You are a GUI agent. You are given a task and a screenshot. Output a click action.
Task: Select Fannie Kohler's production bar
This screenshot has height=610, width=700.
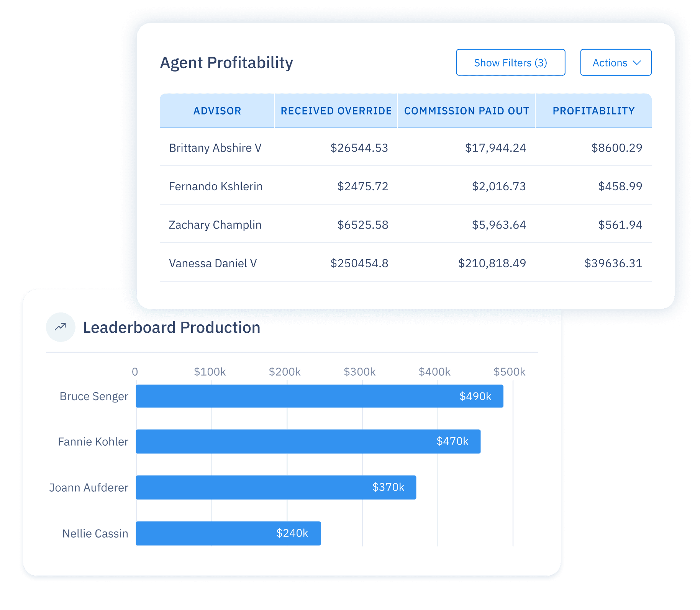307,442
